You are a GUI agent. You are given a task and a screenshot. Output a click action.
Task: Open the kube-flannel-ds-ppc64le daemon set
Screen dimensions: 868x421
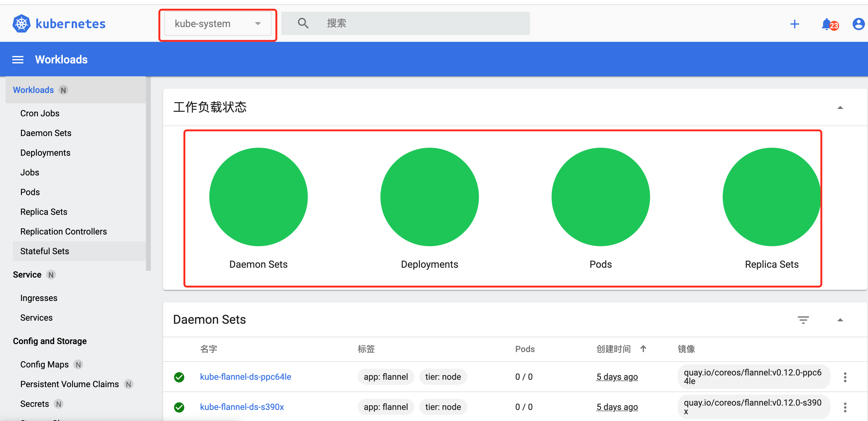tap(246, 377)
